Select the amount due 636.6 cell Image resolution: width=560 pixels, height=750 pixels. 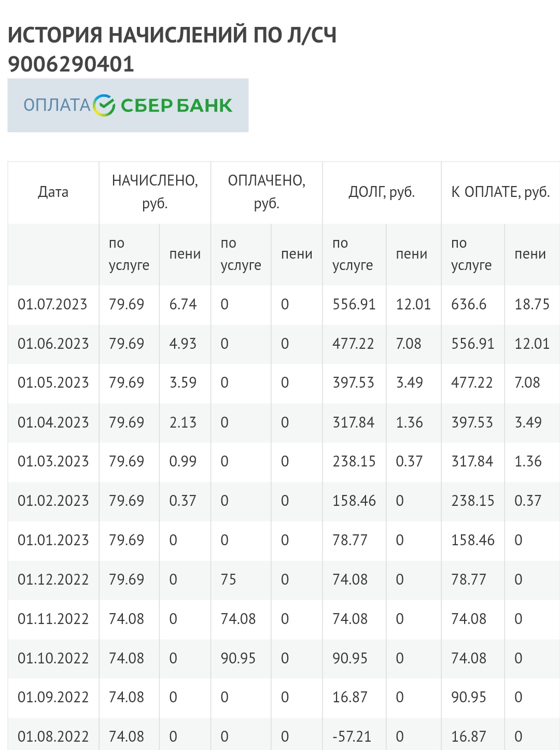469,304
